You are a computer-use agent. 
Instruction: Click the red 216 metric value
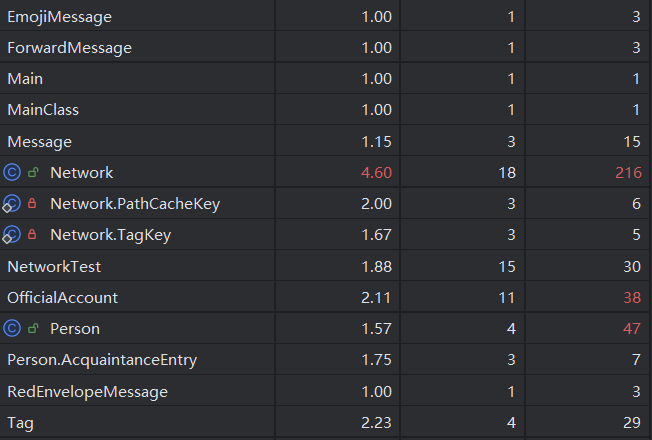coord(628,172)
